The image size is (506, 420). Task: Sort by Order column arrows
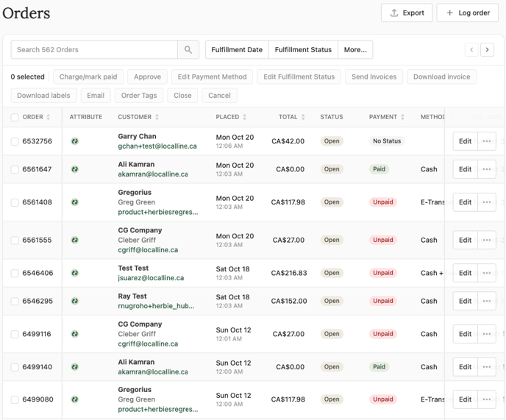point(49,117)
